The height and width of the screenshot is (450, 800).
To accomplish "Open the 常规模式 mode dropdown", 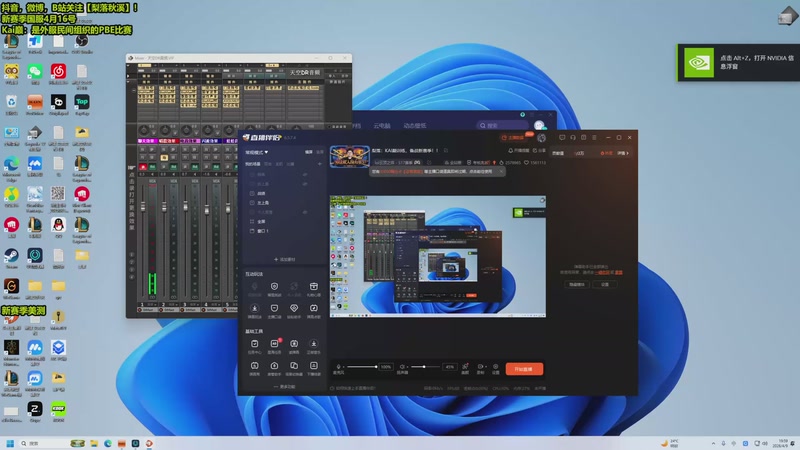I will 257,152.
